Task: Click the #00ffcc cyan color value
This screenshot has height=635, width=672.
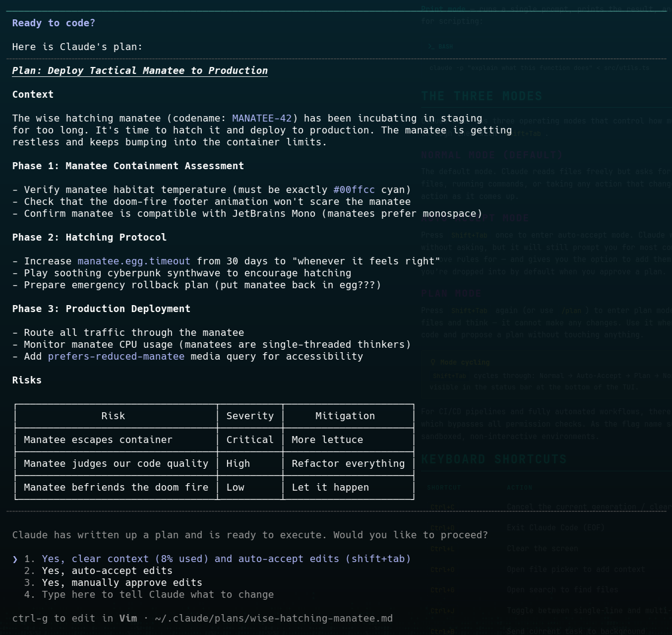Action: [354, 190]
